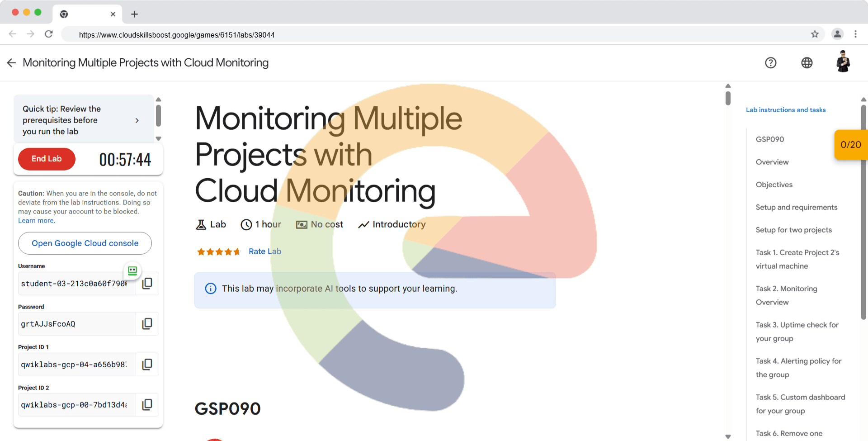Viewport: 868px width, 441px height.
Task: Open the 0/20 score badge
Action: [851, 145]
